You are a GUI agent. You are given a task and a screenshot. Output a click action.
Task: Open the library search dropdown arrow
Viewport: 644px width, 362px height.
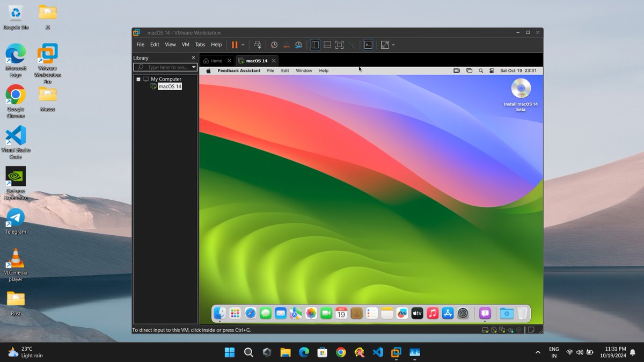pyautogui.click(x=194, y=67)
